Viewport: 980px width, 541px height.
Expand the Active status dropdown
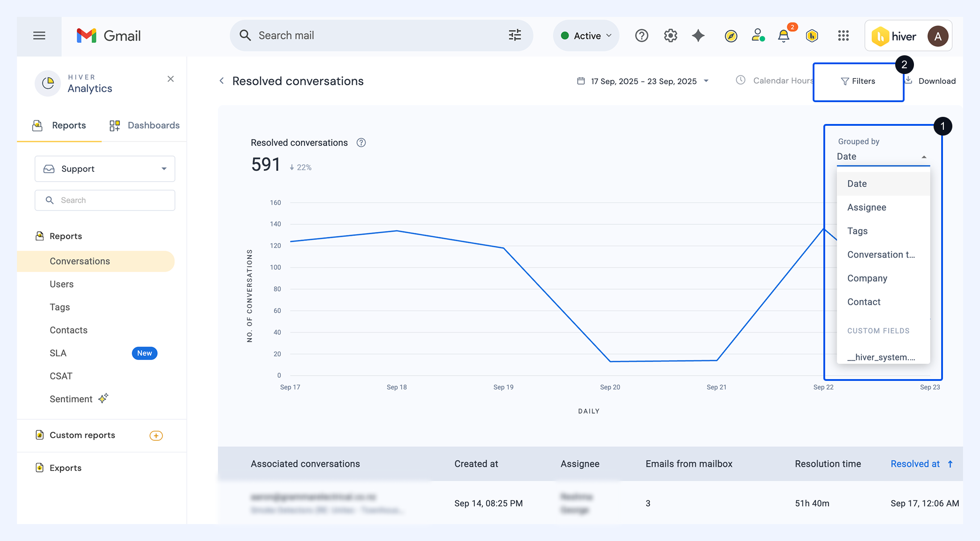coord(586,36)
